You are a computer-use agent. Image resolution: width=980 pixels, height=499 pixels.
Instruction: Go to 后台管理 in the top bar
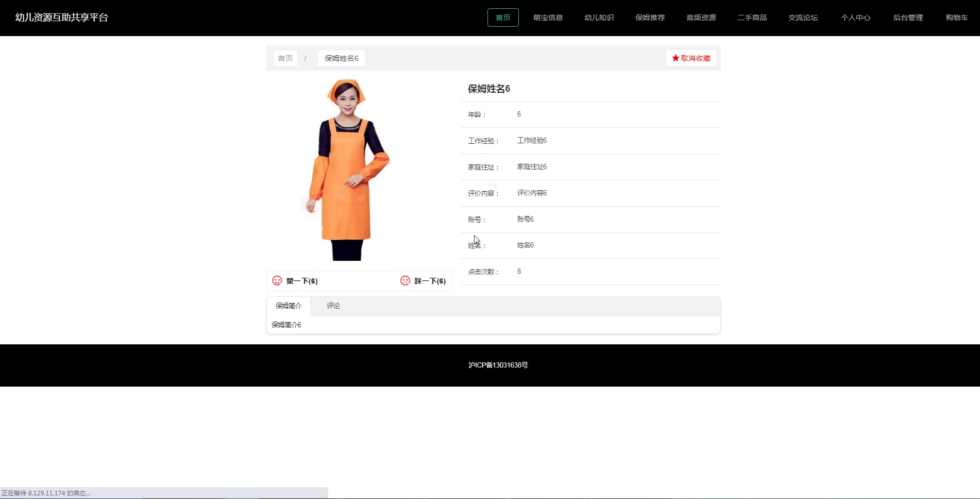(908, 18)
